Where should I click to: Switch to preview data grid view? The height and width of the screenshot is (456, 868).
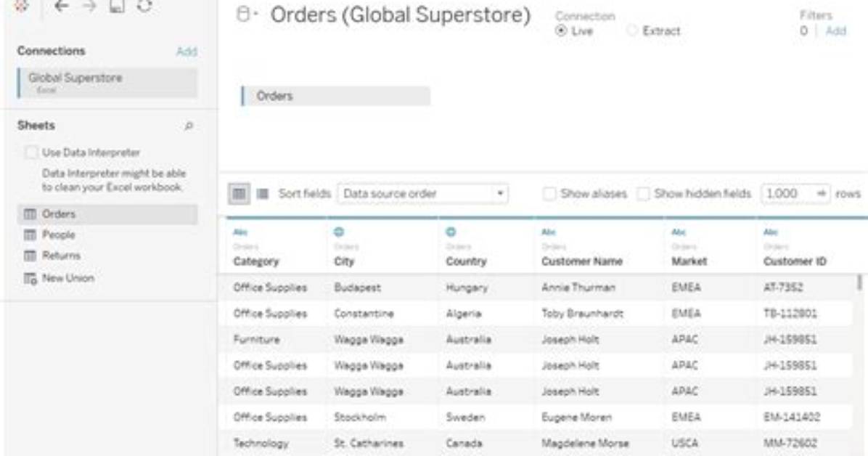pyautogui.click(x=239, y=194)
